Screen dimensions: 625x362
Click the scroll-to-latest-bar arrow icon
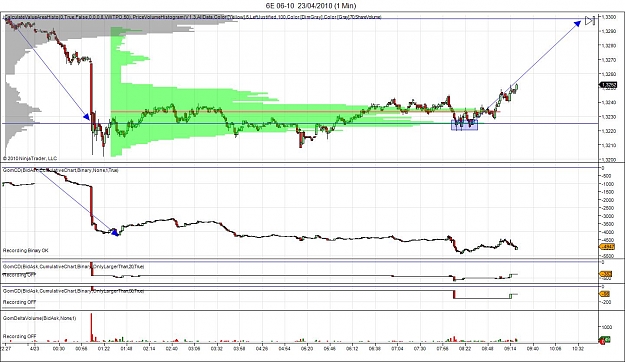590,20
